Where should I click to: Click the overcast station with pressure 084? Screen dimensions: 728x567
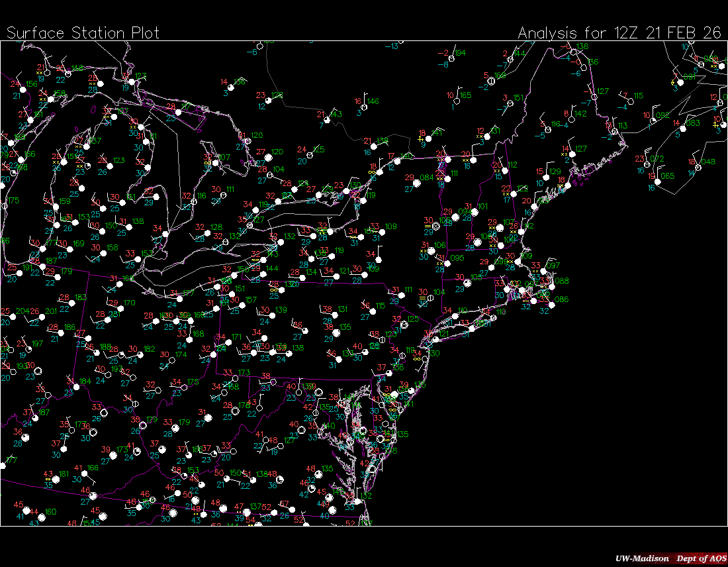point(418,181)
